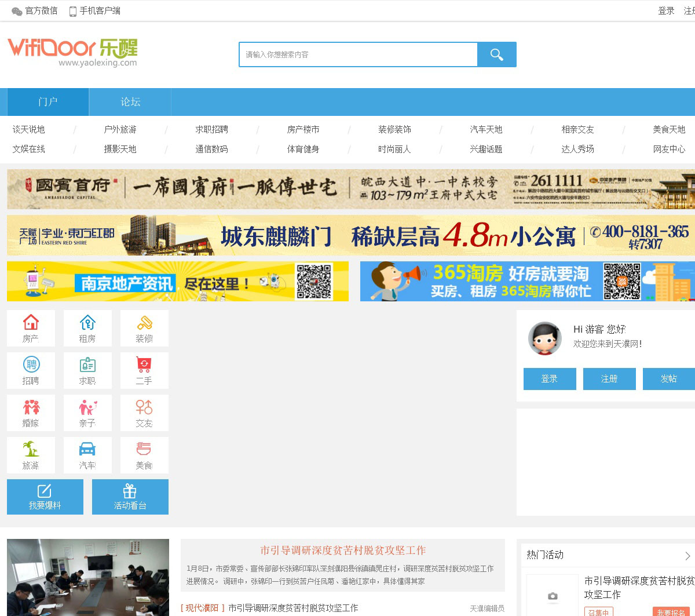695x616 pixels.
Task: Open the 手机客户端 link
Action: (x=95, y=10)
